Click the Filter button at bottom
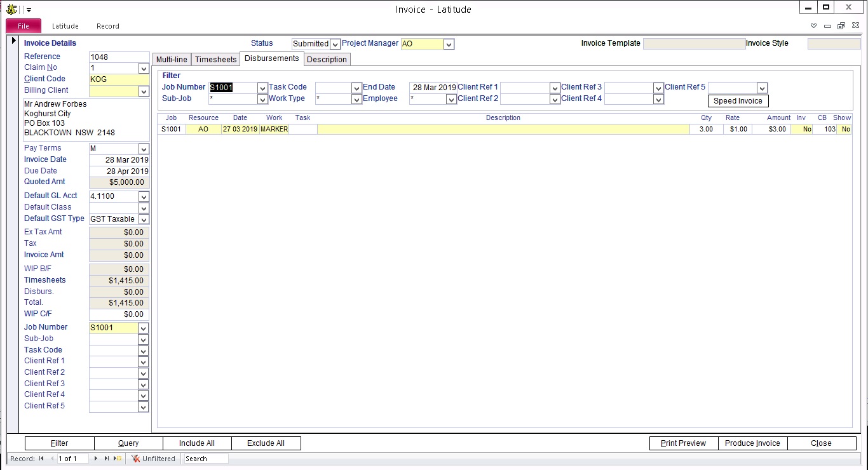This screenshot has height=470, width=868. (60, 443)
